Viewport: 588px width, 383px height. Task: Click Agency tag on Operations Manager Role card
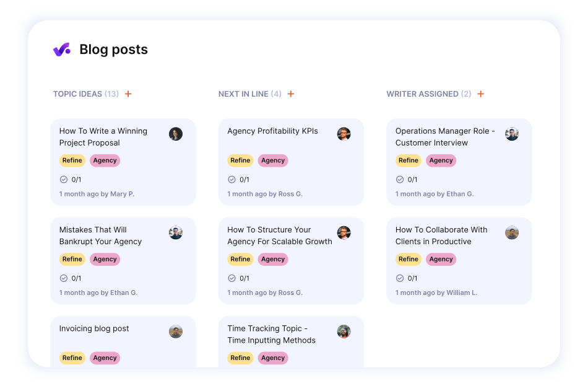pyautogui.click(x=441, y=161)
